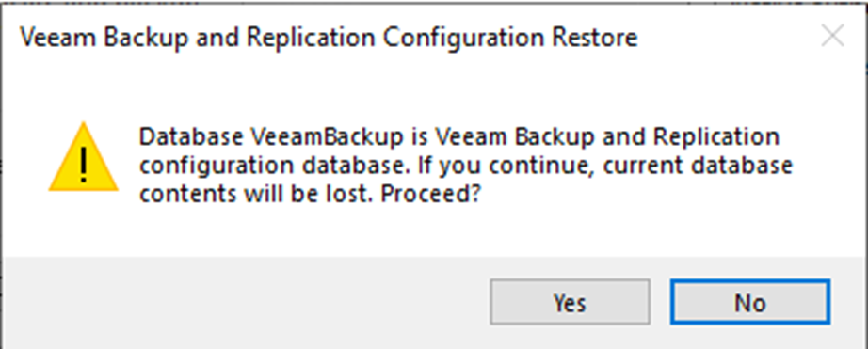Decline database overwrite using No button

[750, 302]
